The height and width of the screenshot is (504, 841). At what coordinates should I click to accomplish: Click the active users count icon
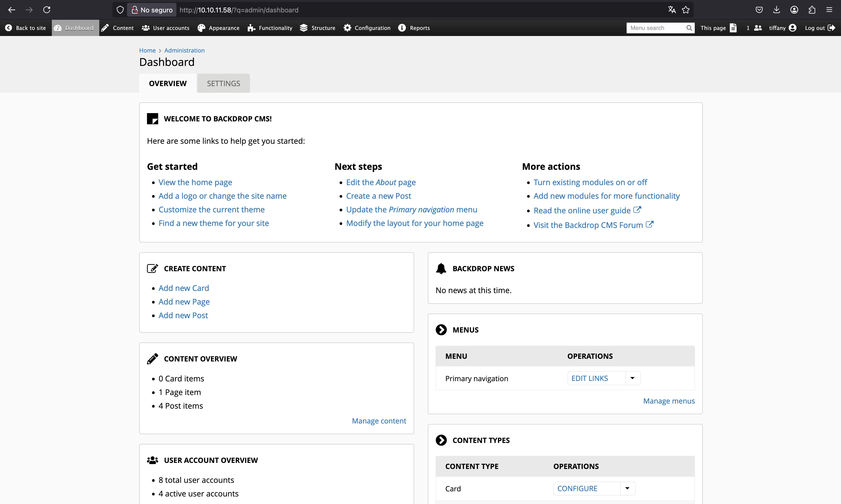click(758, 28)
